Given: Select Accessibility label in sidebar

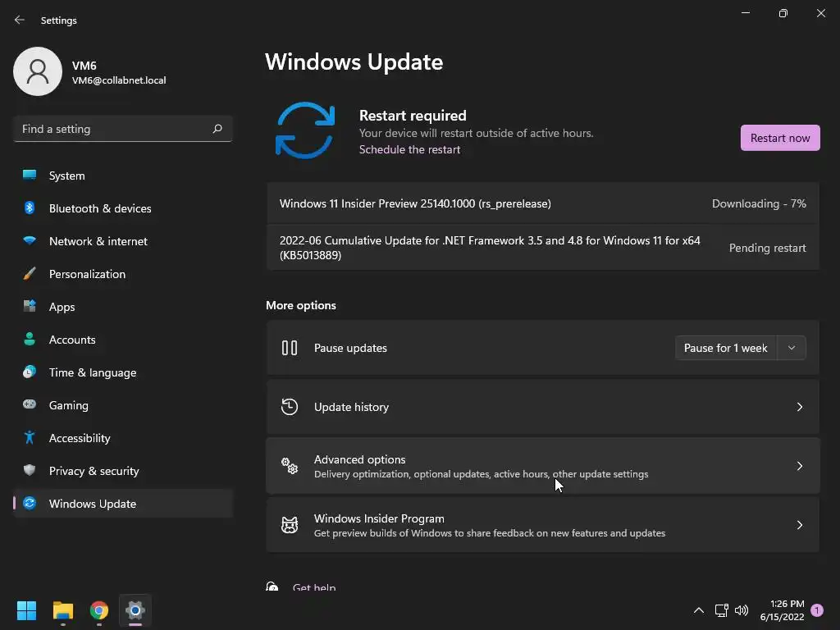Looking at the screenshot, I should (x=80, y=438).
